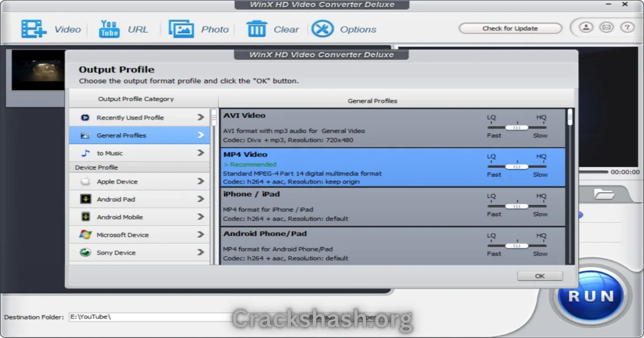Click the Options toolbar label
Screen dimensions: 644x338
(x=358, y=30)
